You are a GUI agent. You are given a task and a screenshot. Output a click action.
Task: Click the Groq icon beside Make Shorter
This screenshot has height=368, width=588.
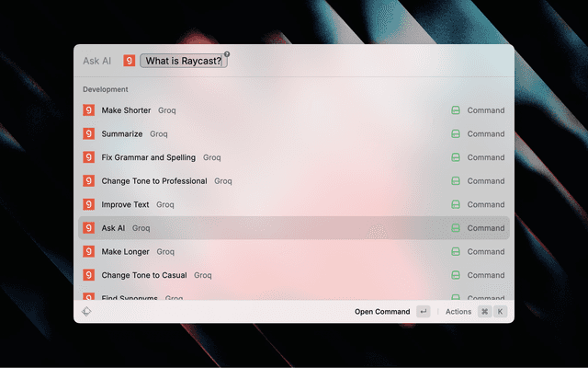click(89, 110)
